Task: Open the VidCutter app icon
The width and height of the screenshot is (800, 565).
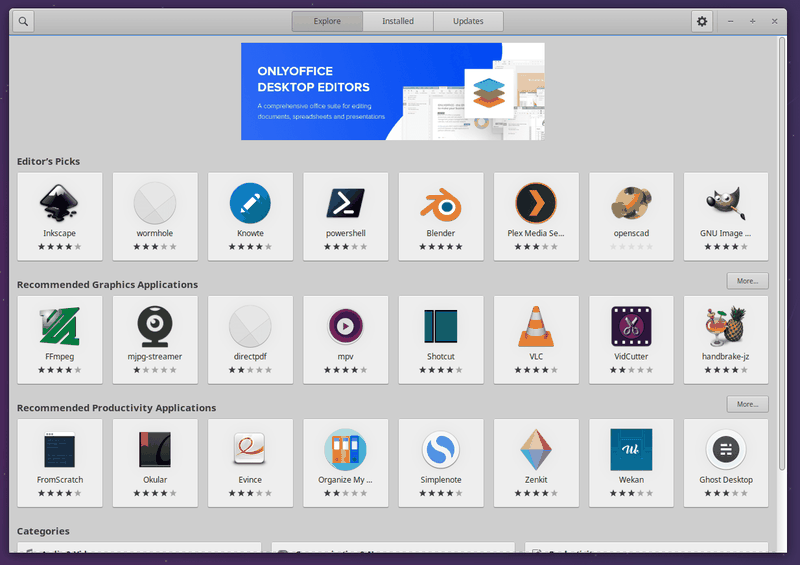Action: coord(631,327)
